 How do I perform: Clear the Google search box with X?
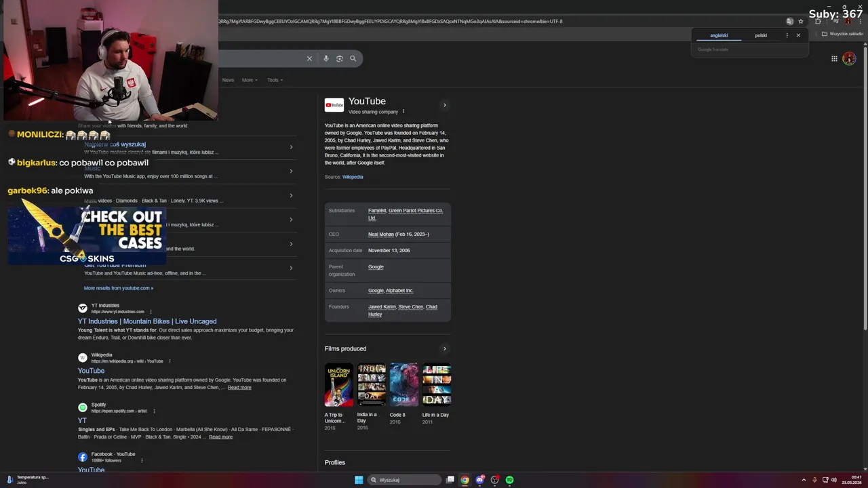(309, 58)
